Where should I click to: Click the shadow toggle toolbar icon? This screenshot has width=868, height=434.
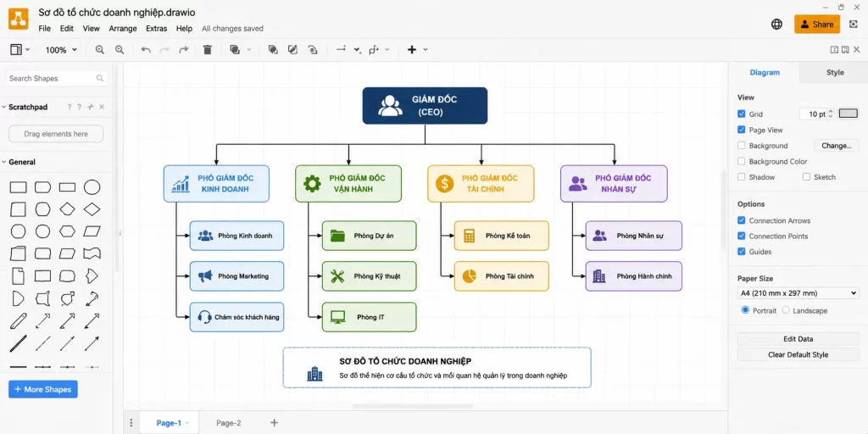(x=313, y=50)
